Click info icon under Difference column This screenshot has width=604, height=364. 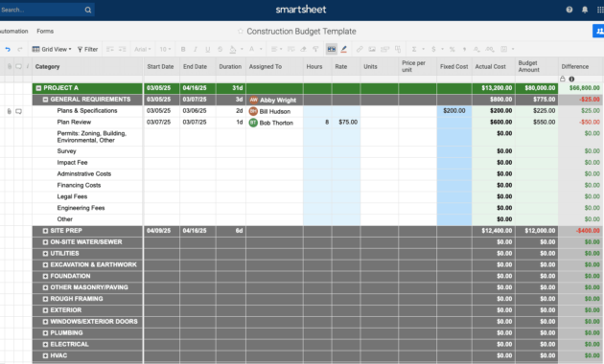pos(571,79)
